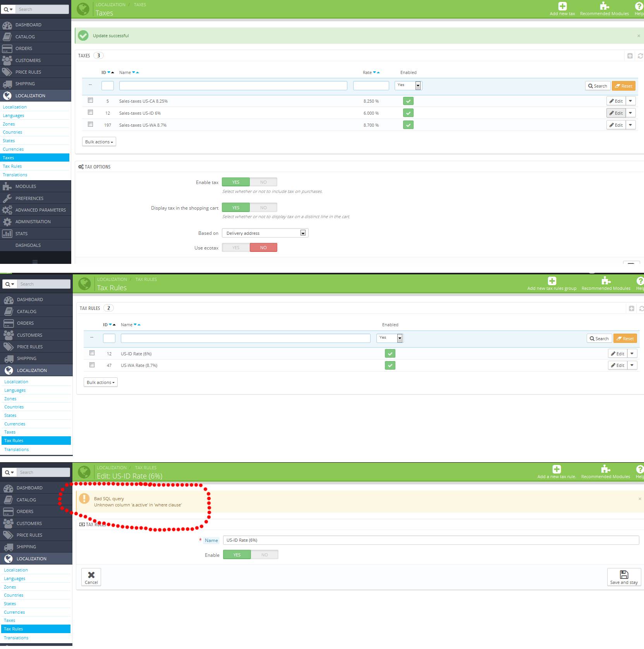Click Add new tax rules group icon
Screen dimensions: 644x649
pyautogui.click(x=552, y=281)
